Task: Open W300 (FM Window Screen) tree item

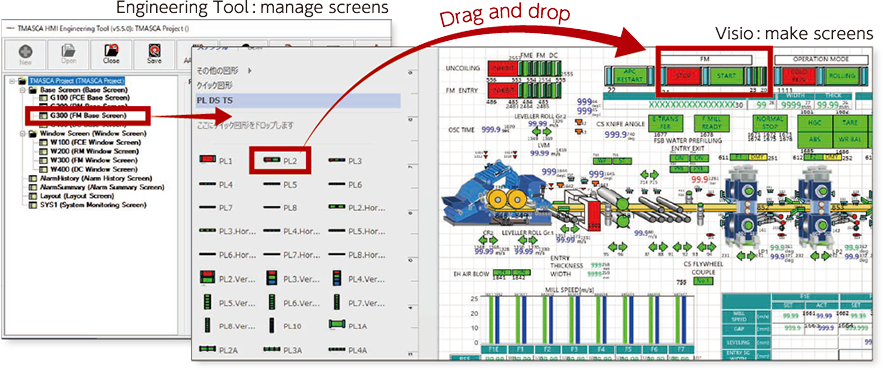Action: tap(93, 161)
